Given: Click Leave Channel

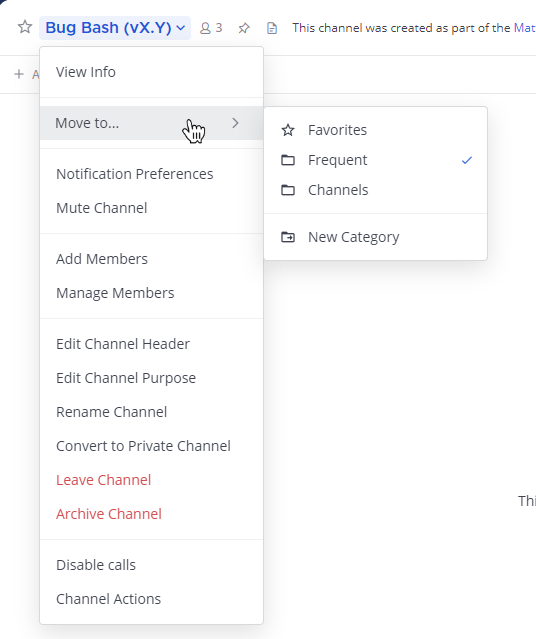Looking at the screenshot, I should click(x=152, y=480).
